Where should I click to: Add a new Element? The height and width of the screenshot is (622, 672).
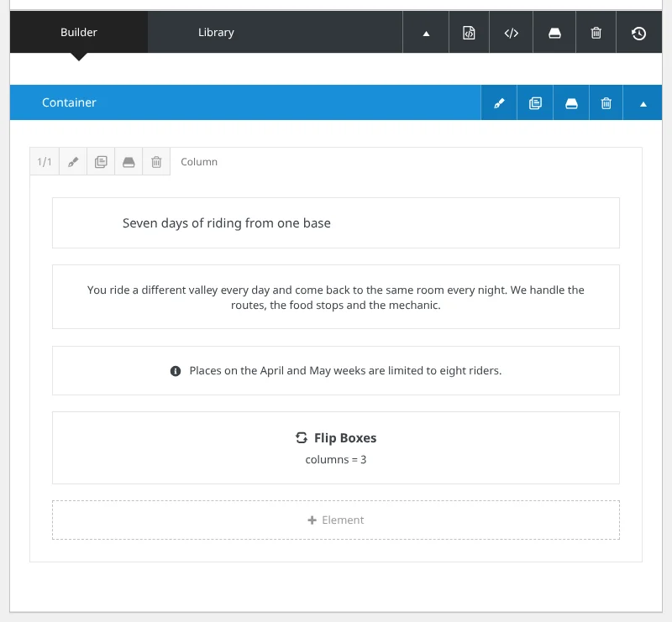(x=336, y=520)
